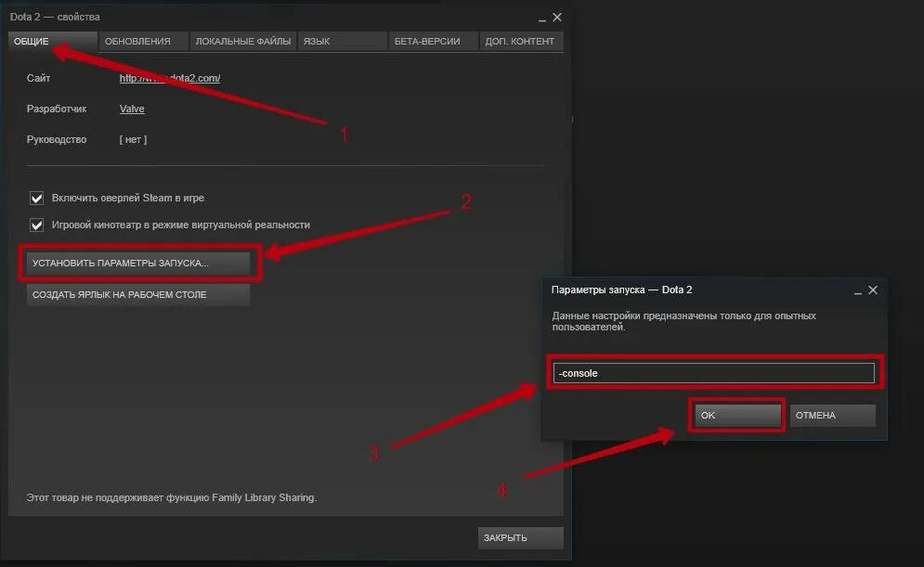Click the Разработчик label

click(x=57, y=109)
